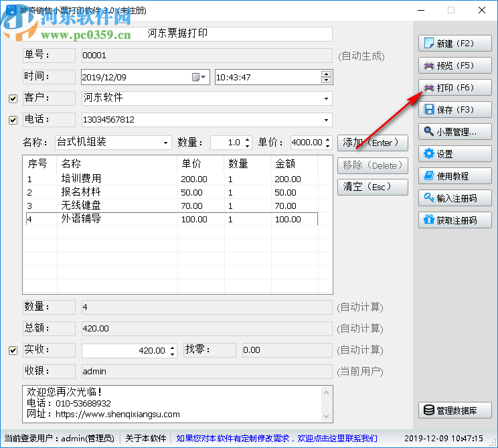498x448 pixels.
Task: Click the floppy disk Save (F3) icon
Action: click(x=429, y=110)
